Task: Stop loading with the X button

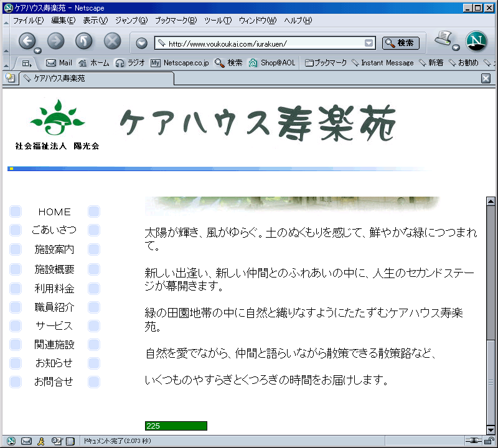Action: tap(113, 41)
